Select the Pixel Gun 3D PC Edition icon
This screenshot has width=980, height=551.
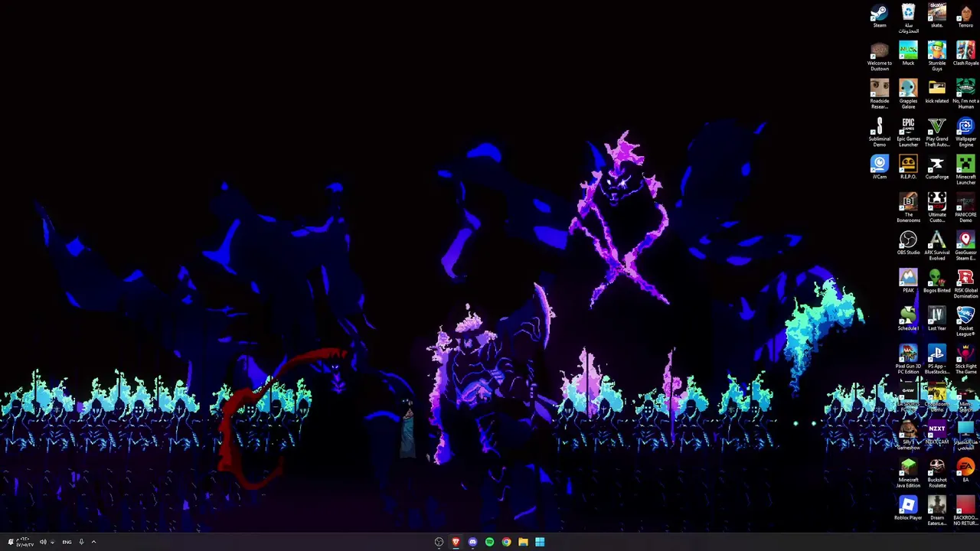point(908,360)
